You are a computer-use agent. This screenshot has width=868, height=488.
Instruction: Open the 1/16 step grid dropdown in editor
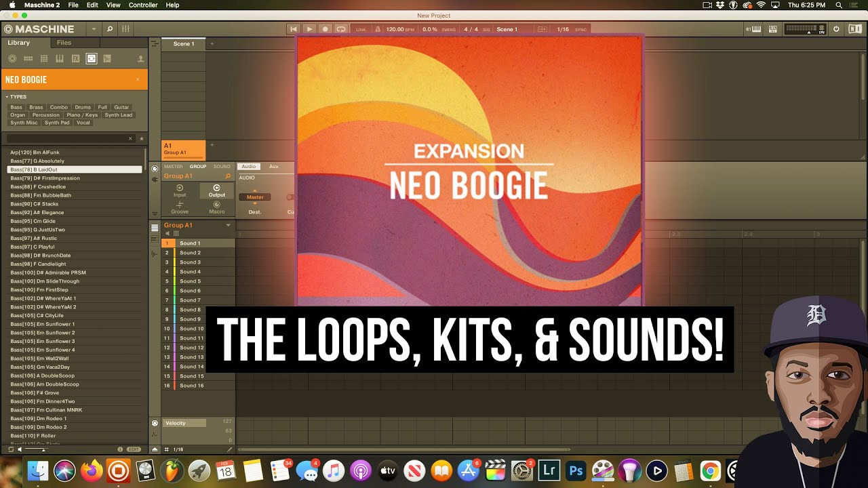click(x=178, y=449)
